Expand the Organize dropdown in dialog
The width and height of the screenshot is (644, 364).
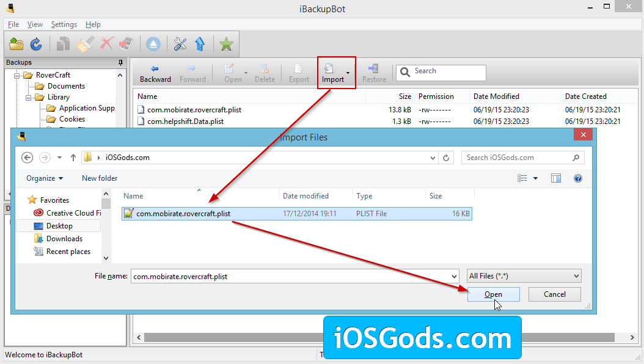(45, 178)
